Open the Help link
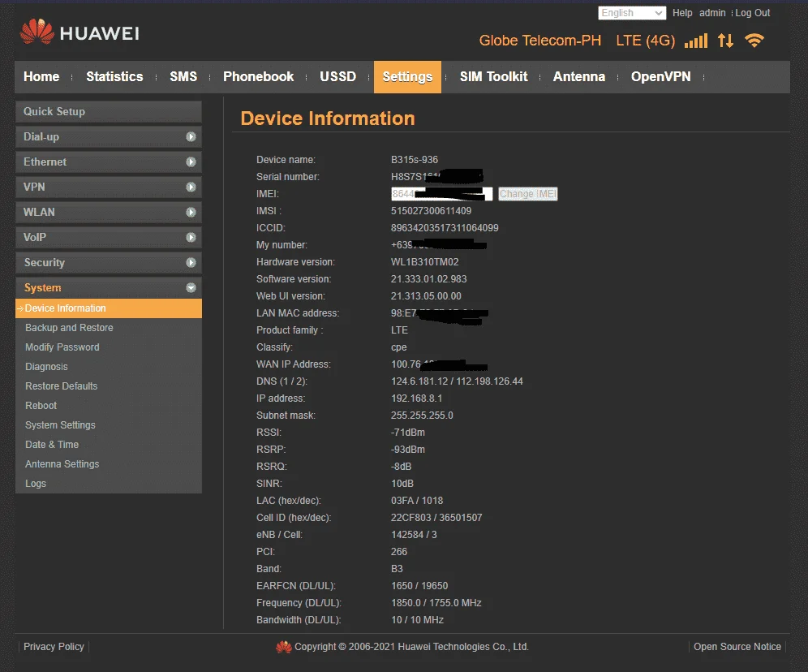 click(x=682, y=13)
